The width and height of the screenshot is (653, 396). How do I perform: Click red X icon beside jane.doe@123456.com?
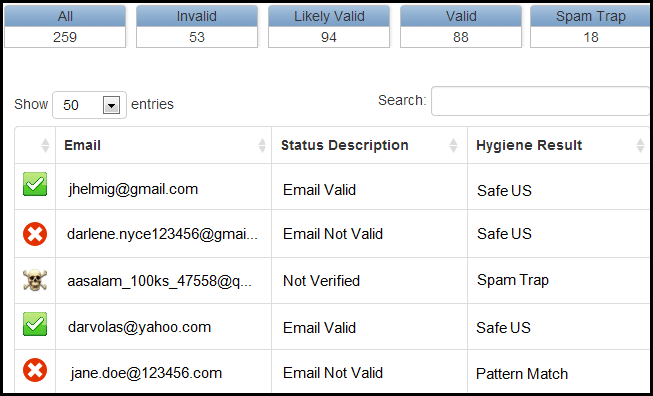point(35,370)
